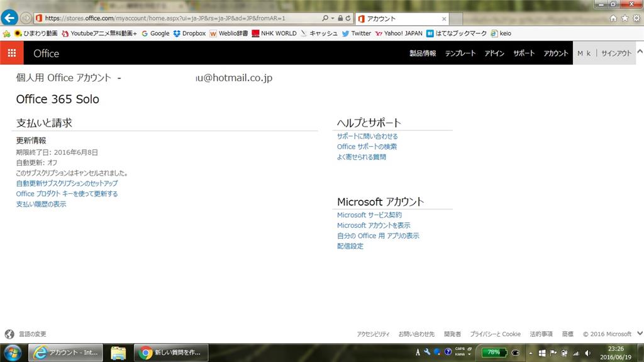644x362 pixels.
Task: Click 言語の変更 in footer
Action: (33, 334)
